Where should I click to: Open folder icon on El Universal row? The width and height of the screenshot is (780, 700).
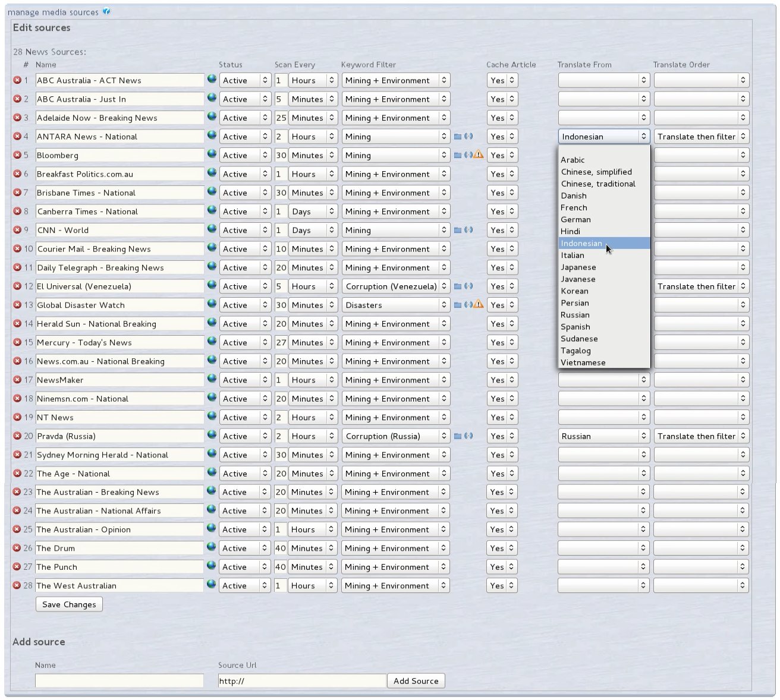tap(458, 286)
